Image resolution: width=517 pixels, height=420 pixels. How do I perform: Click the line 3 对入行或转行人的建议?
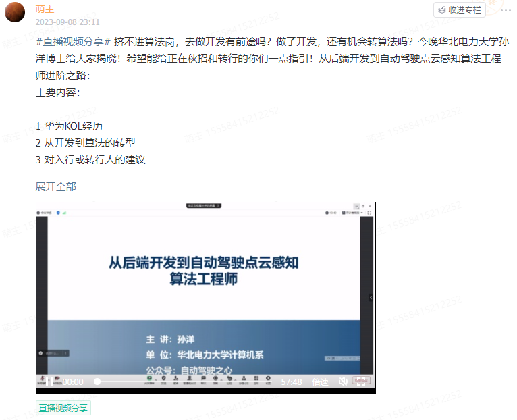tap(90, 159)
